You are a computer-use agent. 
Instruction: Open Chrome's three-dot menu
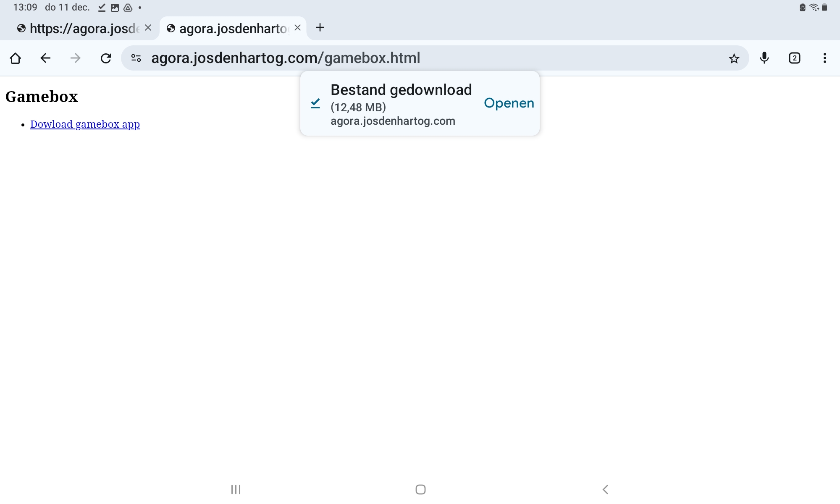click(x=824, y=58)
